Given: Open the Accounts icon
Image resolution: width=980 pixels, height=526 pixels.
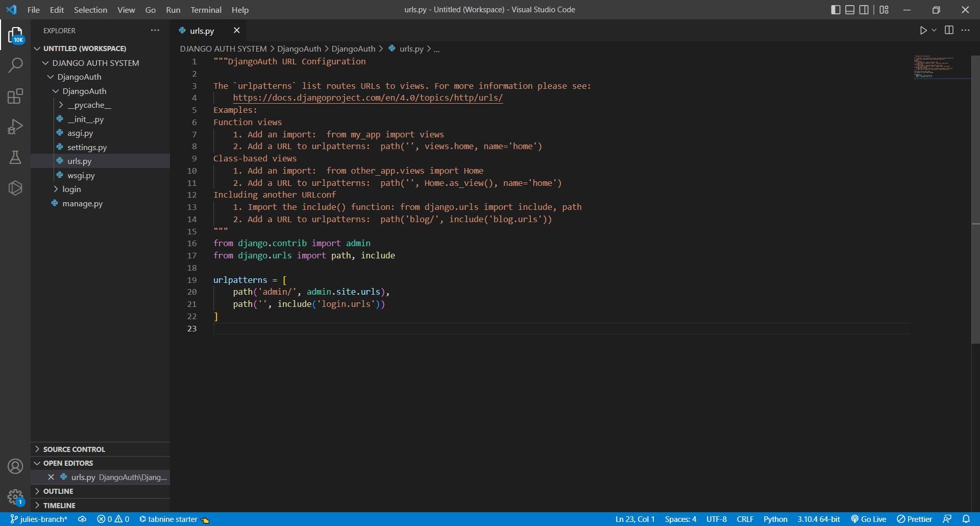Looking at the screenshot, I should click(15, 466).
